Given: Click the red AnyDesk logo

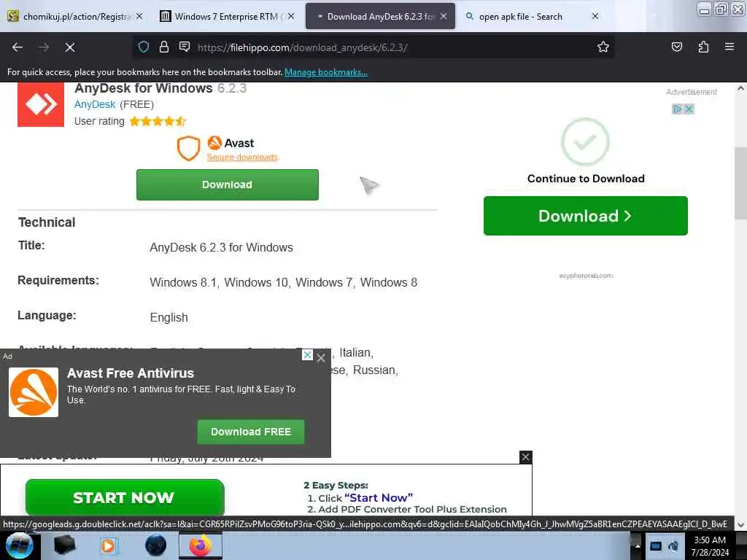Looking at the screenshot, I should point(41,104).
